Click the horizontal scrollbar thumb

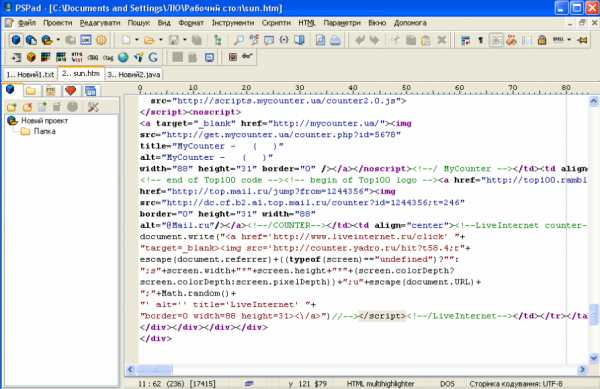pos(154,370)
